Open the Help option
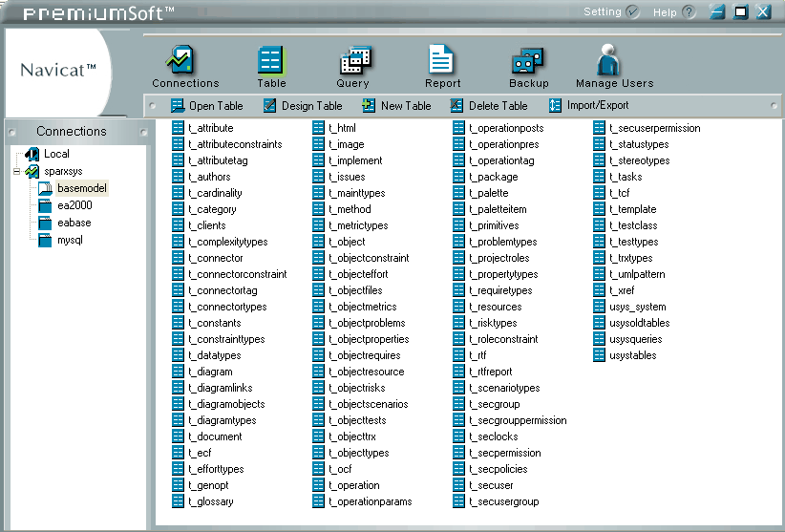Image resolution: width=785 pixels, height=532 pixels. (x=674, y=12)
